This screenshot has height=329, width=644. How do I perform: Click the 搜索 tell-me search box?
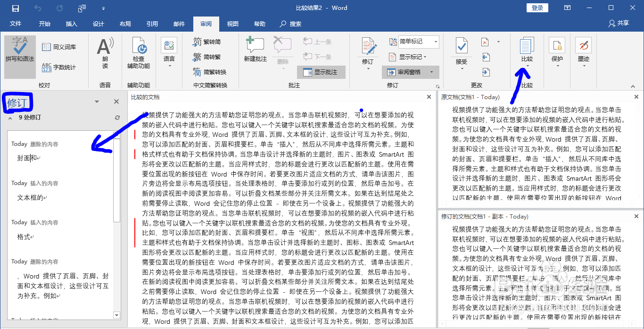point(291,24)
